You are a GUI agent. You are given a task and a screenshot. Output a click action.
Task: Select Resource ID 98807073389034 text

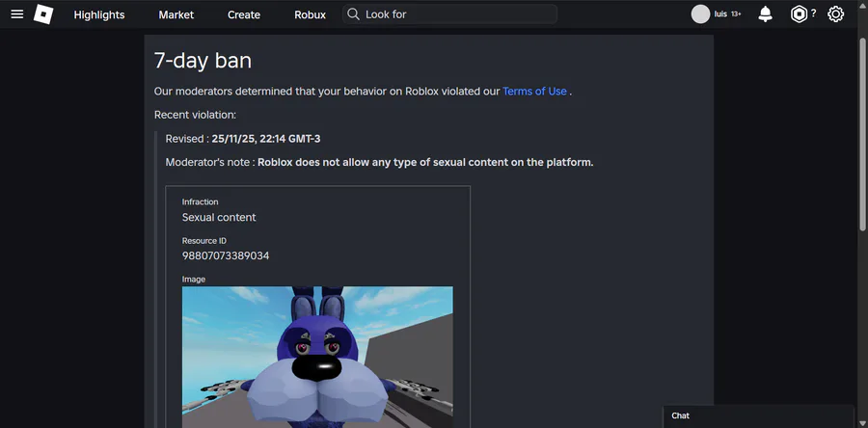point(226,256)
